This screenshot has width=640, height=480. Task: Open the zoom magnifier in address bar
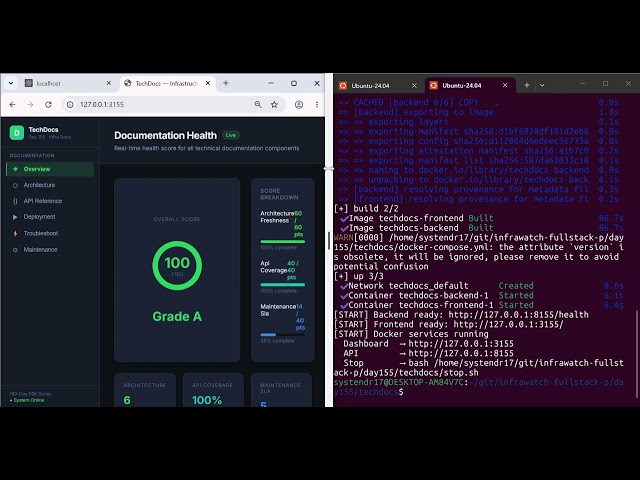pyautogui.click(x=258, y=105)
